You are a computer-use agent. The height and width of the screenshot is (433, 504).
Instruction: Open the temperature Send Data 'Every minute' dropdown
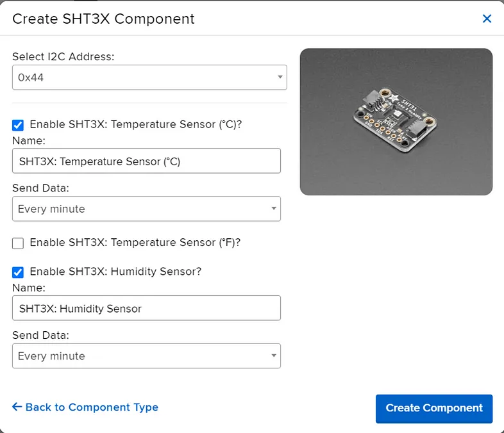[146, 209]
